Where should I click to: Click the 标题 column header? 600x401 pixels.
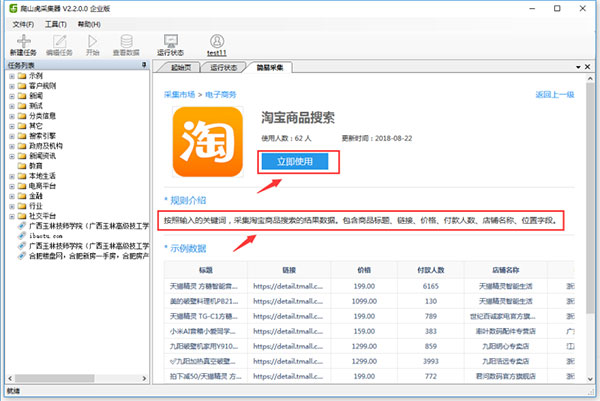click(206, 270)
